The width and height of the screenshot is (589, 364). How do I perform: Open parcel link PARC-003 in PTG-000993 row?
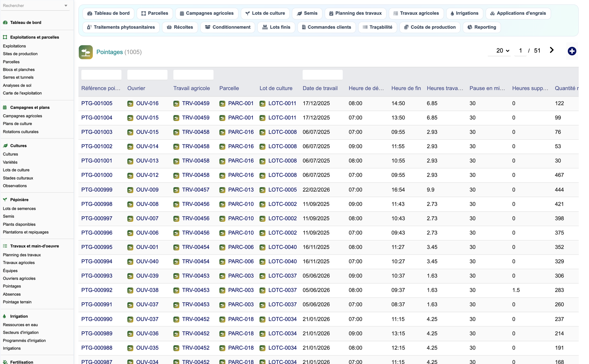[x=241, y=276]
